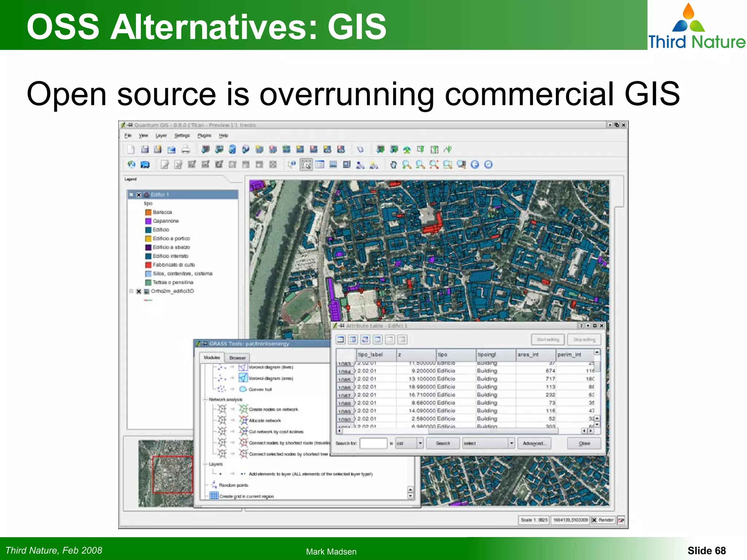The image size is (747, 560).
Task: Select 'Random points' in GRASS Tools
Action: point(233,485)
